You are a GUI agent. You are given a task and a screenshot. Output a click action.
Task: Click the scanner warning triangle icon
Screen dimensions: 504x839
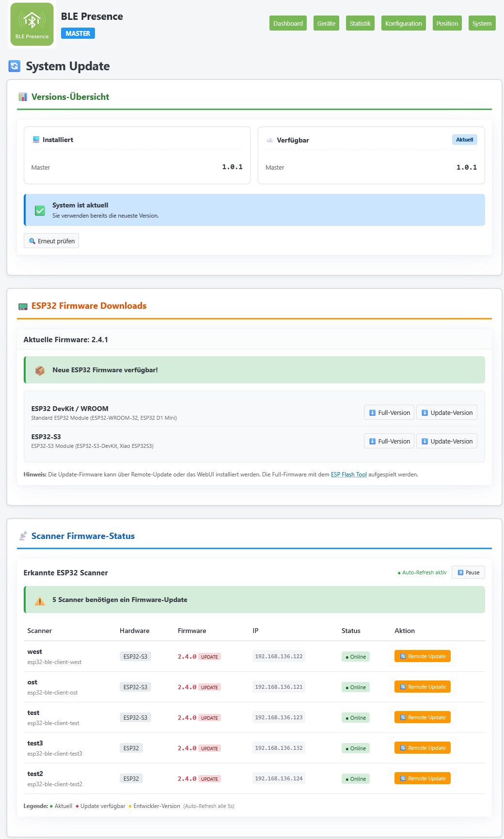tap(40, 601)
